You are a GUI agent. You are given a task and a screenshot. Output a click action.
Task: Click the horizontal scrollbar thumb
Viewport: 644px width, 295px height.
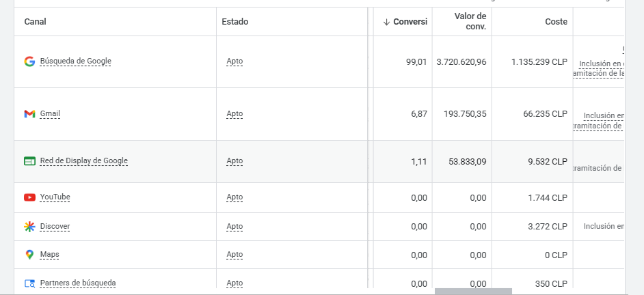tap(473, 292)
